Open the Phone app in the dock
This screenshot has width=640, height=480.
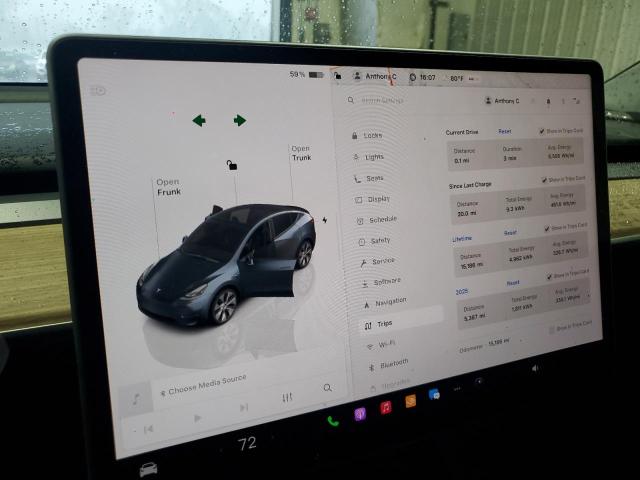point(333,420)
